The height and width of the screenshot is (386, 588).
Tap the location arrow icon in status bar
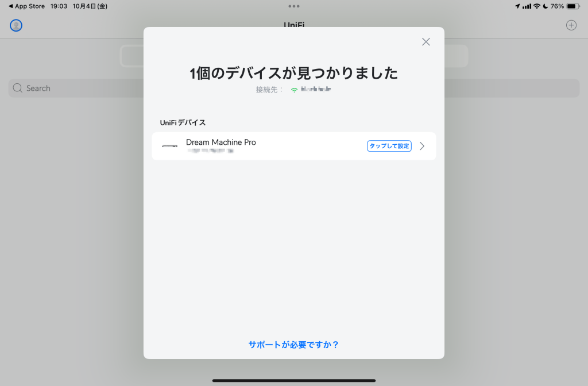(x=517, y=6)
